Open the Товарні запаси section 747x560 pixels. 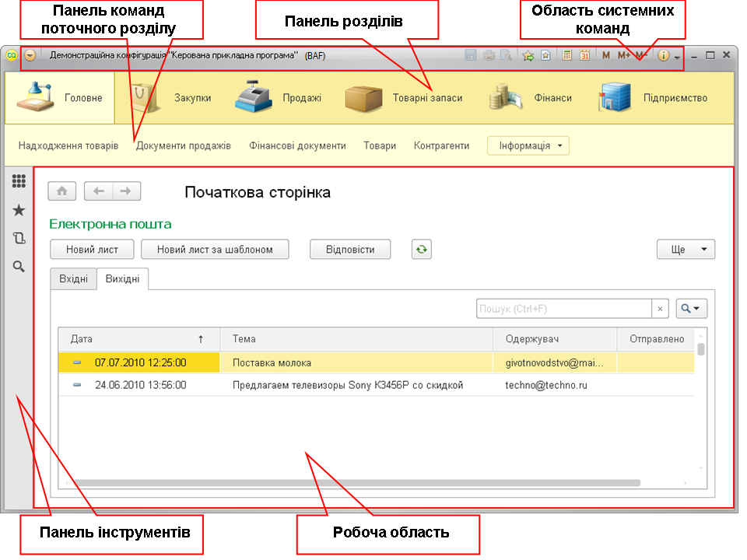[404, 98]
